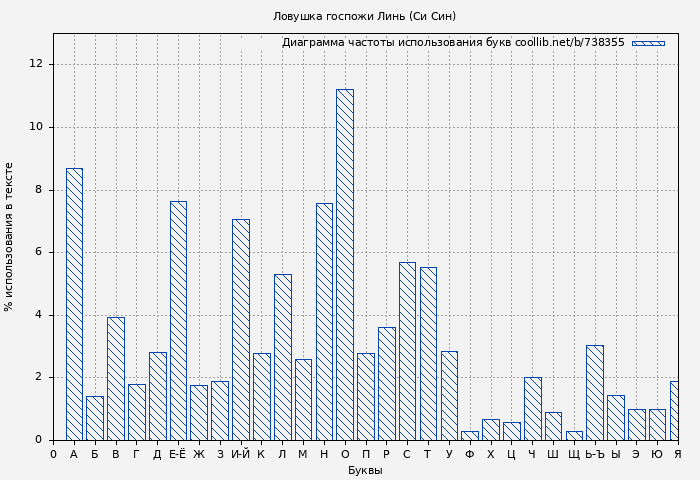
Task: Click the bar for letter С
Action: 407,351
